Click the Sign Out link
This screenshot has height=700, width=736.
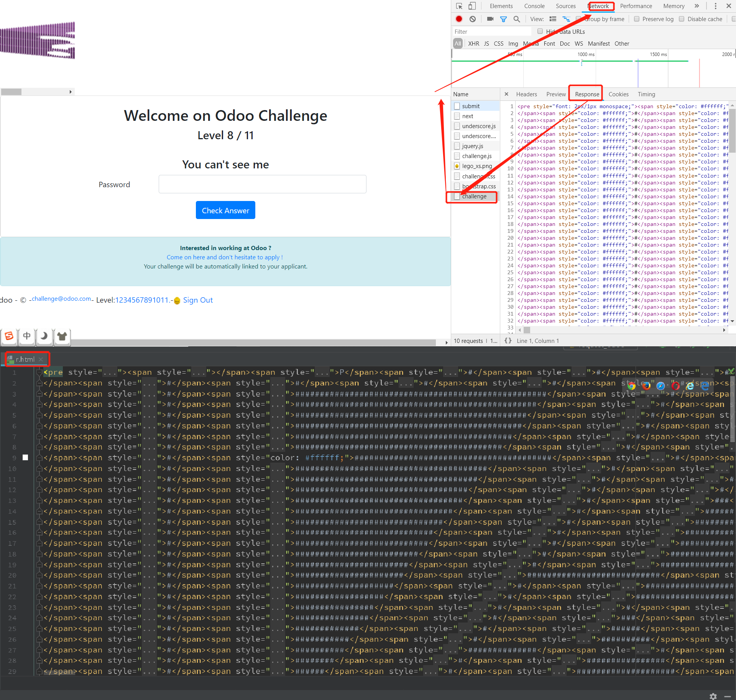point(198,300)
